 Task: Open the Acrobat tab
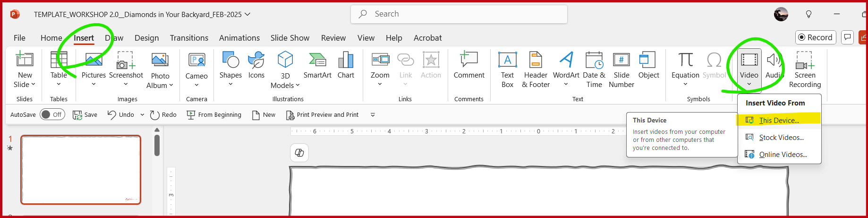tap(427, 38)
